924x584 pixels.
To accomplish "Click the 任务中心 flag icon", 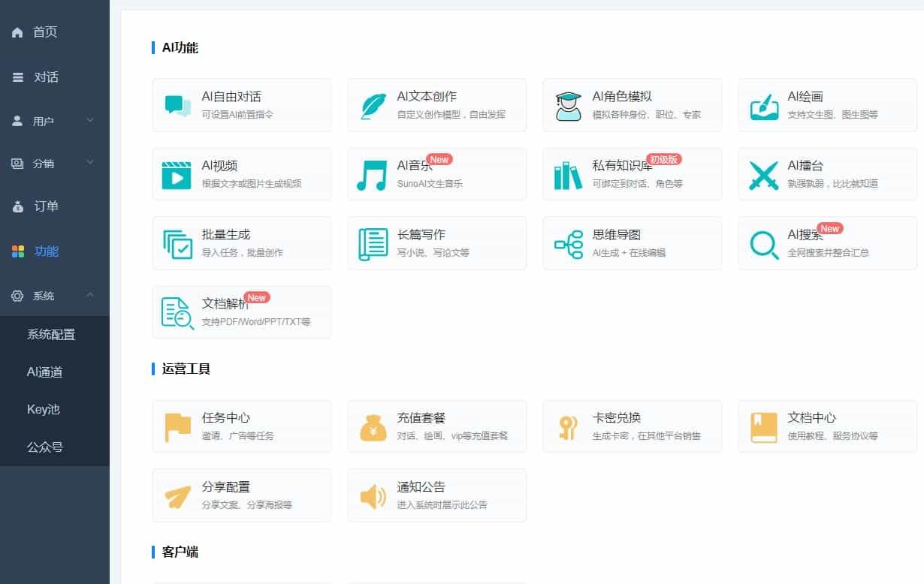I will (x=178, y=427).
